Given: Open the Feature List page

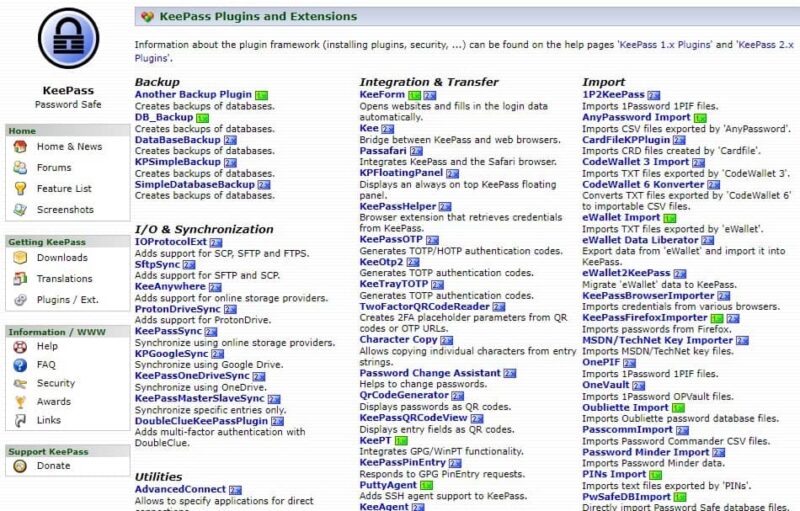Looking at the screenshot, I should pos(64,189).
